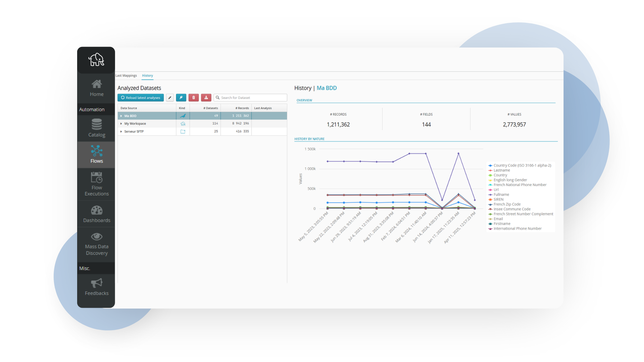Click the collapse arrows toolbar button
The image size is (644, 362).
click(x=170, y=98)
